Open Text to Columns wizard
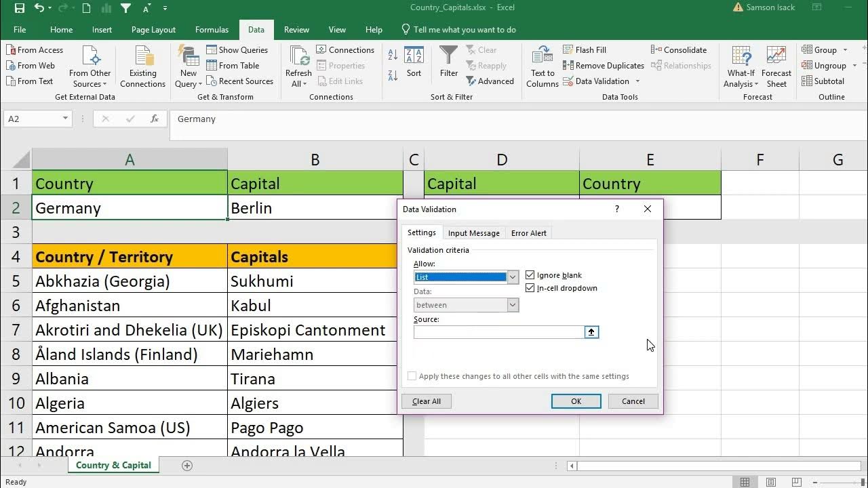Image resolution: width=868 pixels, height=488 pixels. tap(542, 67)
